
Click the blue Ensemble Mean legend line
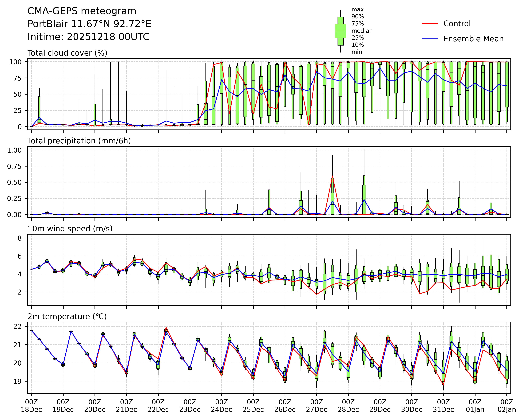430,39
